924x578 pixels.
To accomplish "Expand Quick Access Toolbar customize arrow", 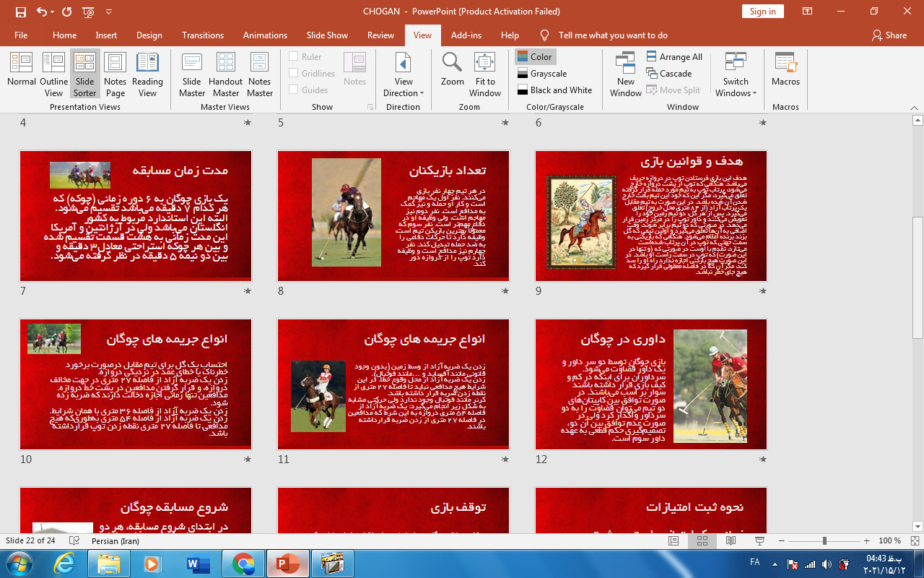I will pyautogui.click(x=109, y=12).
